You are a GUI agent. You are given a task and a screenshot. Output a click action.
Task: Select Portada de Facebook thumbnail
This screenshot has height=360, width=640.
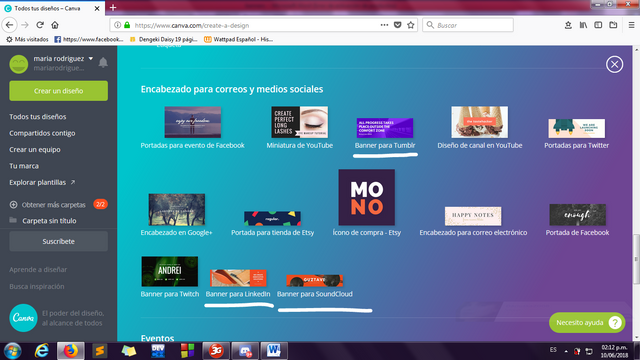[x=578, y=215]
